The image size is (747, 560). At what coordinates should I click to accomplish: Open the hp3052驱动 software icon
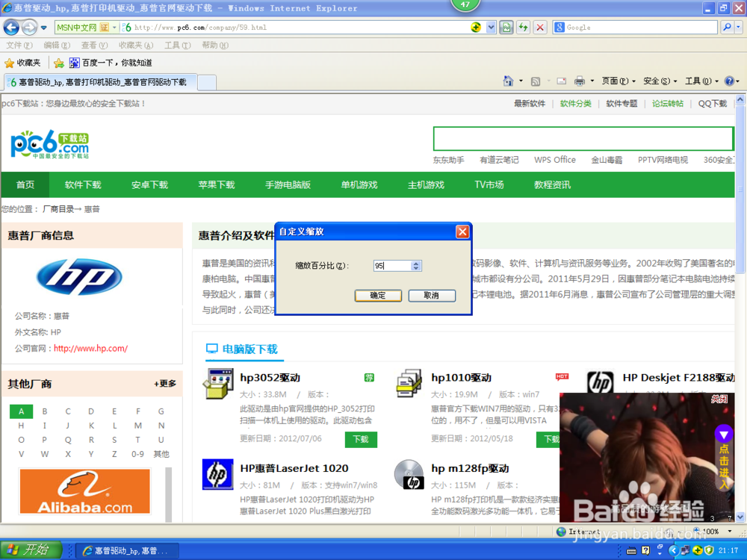(217, 384)
